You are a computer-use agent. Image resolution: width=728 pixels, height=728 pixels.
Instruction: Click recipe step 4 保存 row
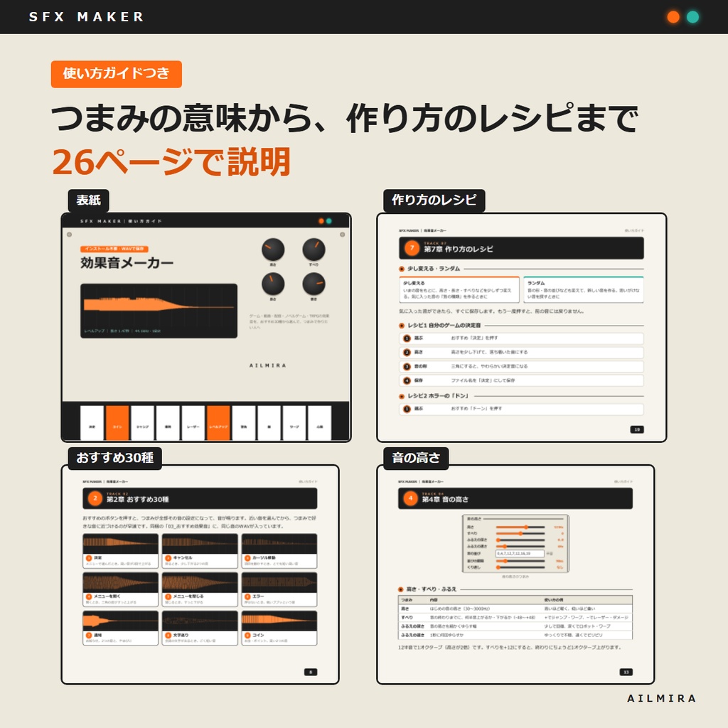point(521,380)
